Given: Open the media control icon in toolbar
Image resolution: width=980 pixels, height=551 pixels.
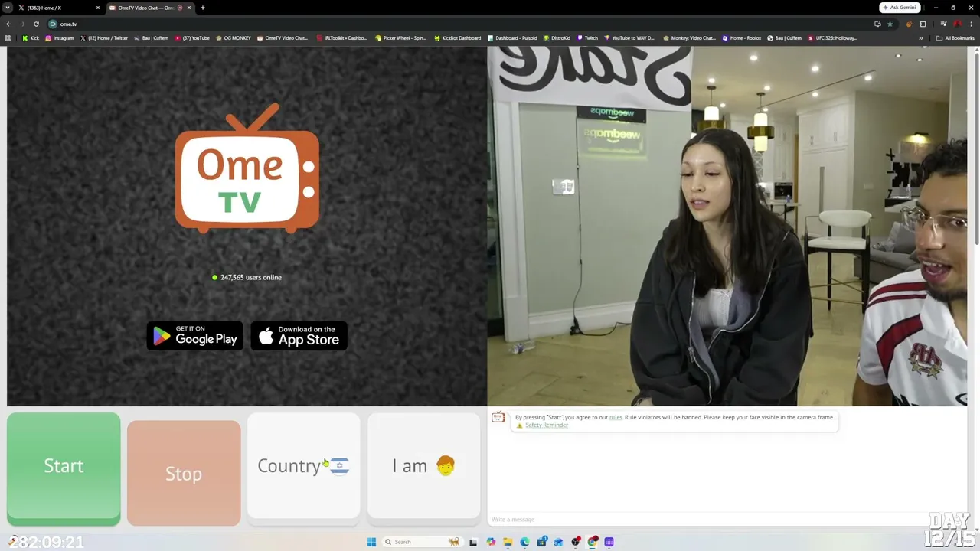Looking at the screenshot, I should [943, 24].
